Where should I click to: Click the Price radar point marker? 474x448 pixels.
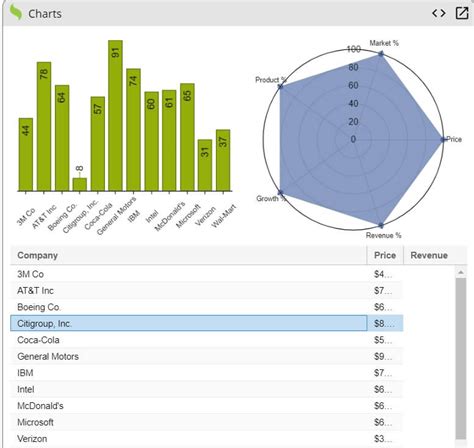click(443, 139)
